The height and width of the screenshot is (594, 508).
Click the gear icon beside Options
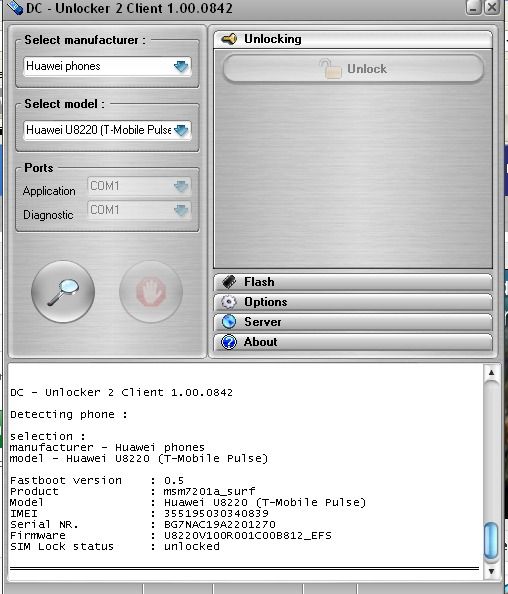(229, 302)
